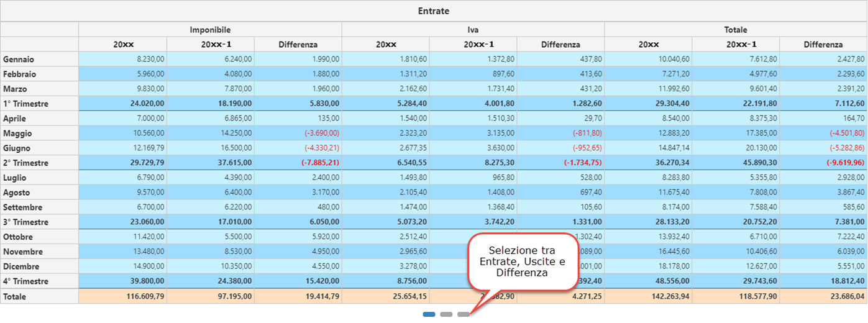Select the 1° Trimestre row label
This screenshot has height=323, width=868.
pyautogui.click(x=25, y=104)
